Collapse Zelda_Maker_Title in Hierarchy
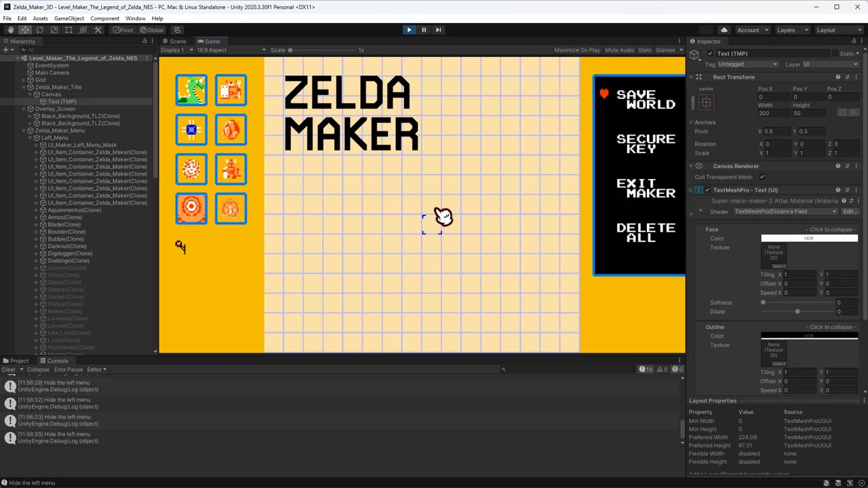The image size is (868, 488). coord(24,87)
